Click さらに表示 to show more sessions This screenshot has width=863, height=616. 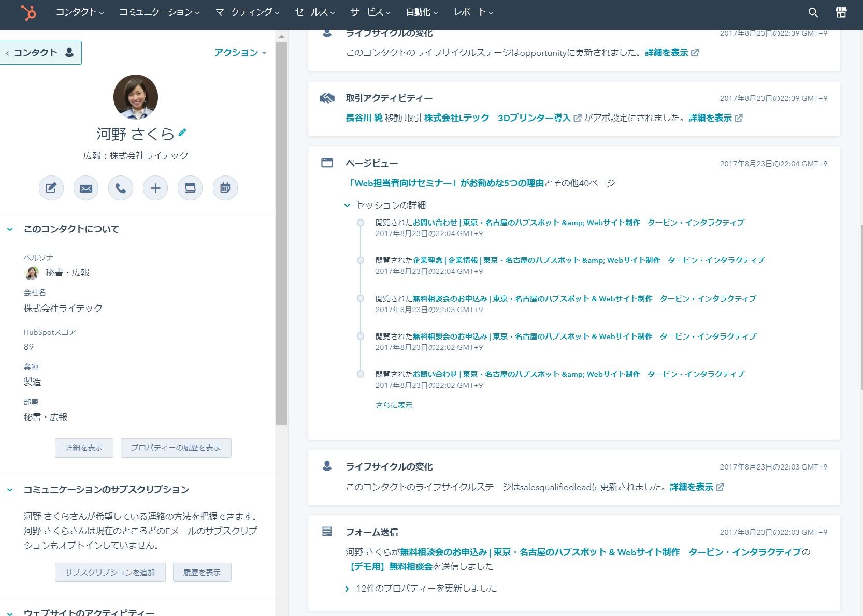point(394,405)
